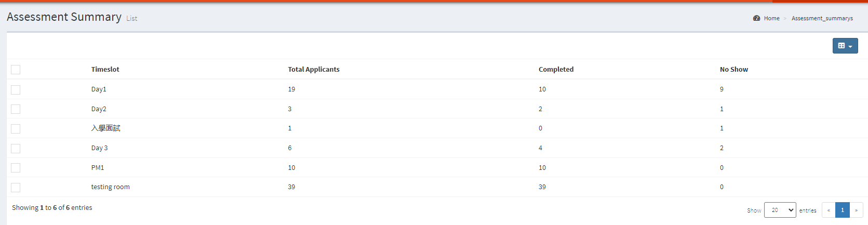868x225 pixels.
Task: Go to next page arrow in pagination
Action: coord(856,210)
